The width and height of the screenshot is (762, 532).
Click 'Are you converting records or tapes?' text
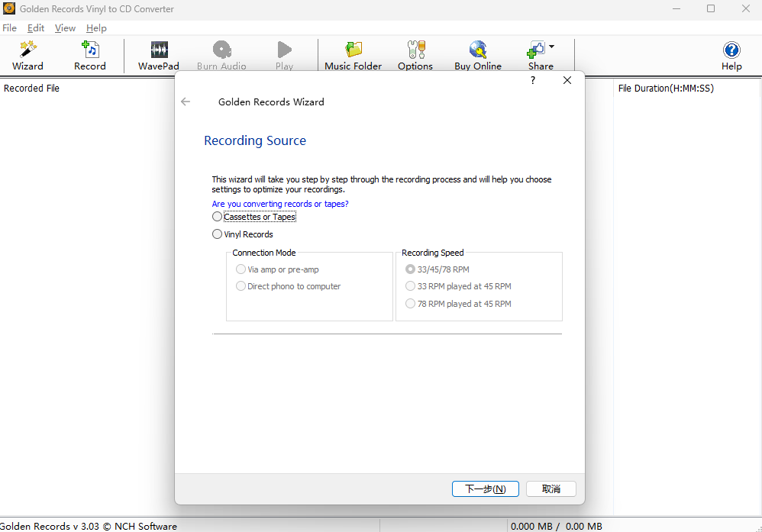tap(280, 204)
